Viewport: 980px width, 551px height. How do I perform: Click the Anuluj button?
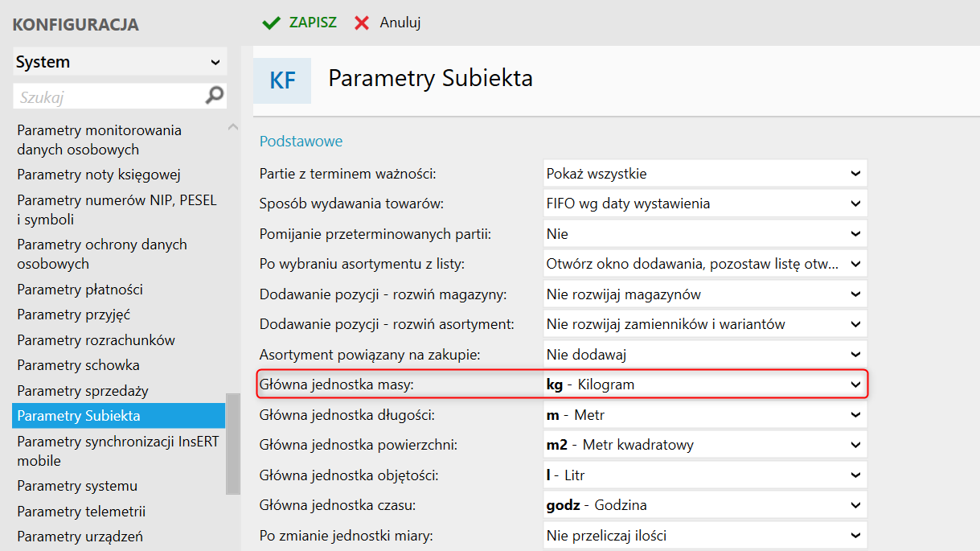click(400, 23)
